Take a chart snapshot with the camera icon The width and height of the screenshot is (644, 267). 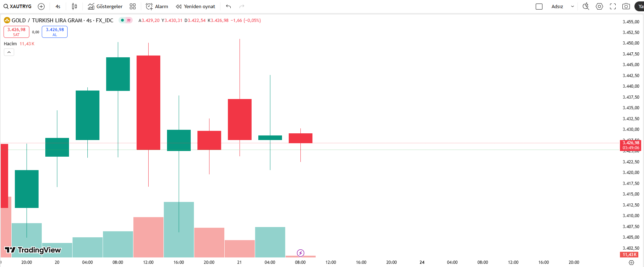[626, 6]
